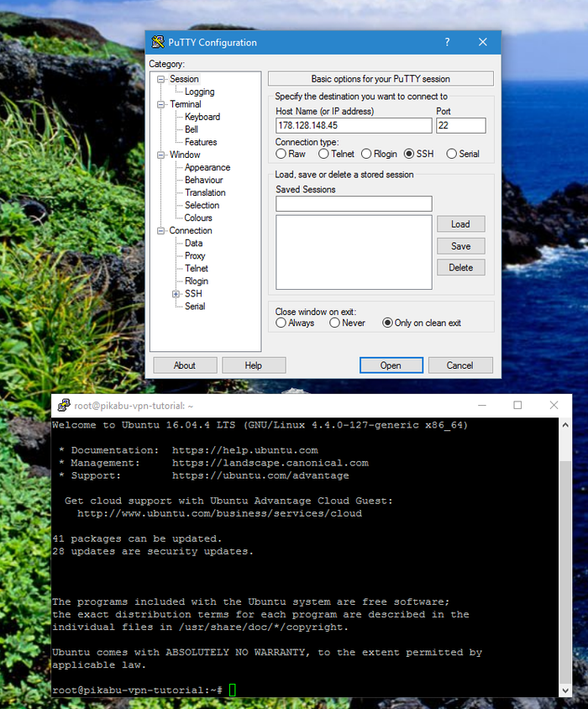Collapse the Terminal category tree node

pos(162,105)
